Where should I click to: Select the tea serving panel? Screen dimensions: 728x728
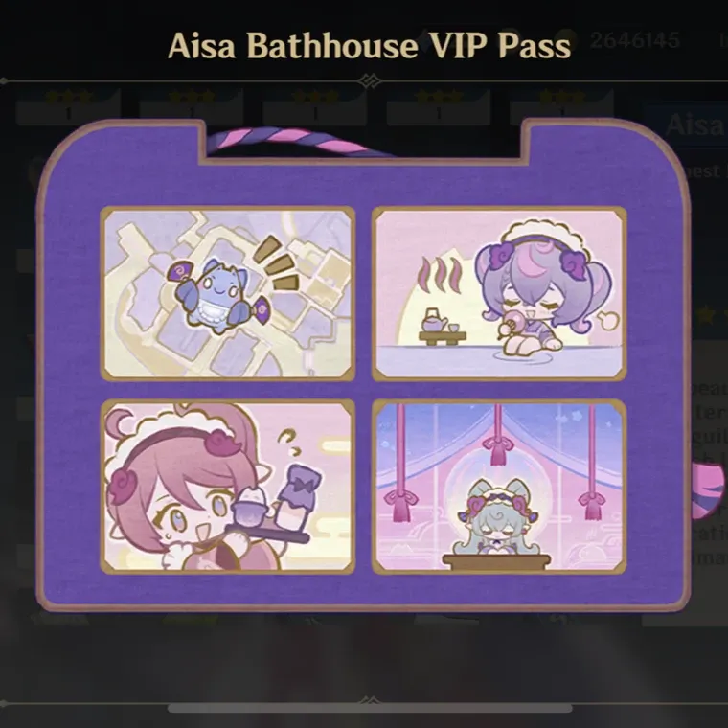click(x=228, y=487)
